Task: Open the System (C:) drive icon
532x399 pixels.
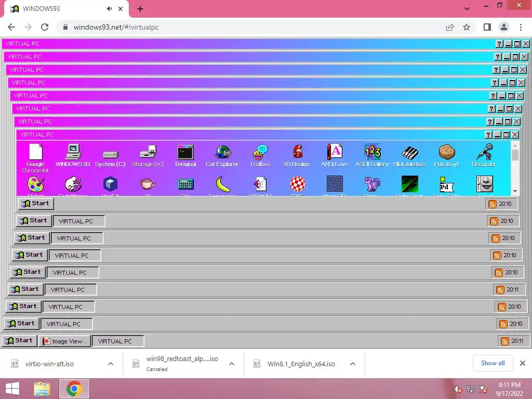Action: coord(110,159)
